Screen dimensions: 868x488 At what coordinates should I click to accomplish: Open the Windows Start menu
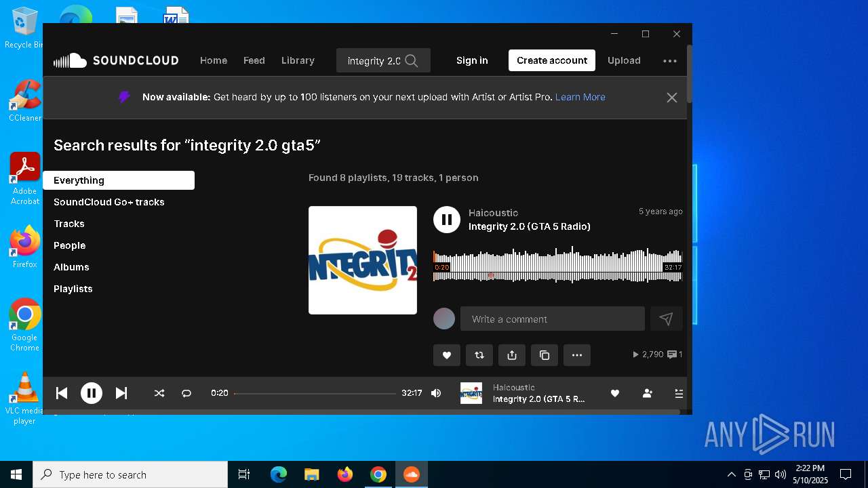(x=16, y=474)
